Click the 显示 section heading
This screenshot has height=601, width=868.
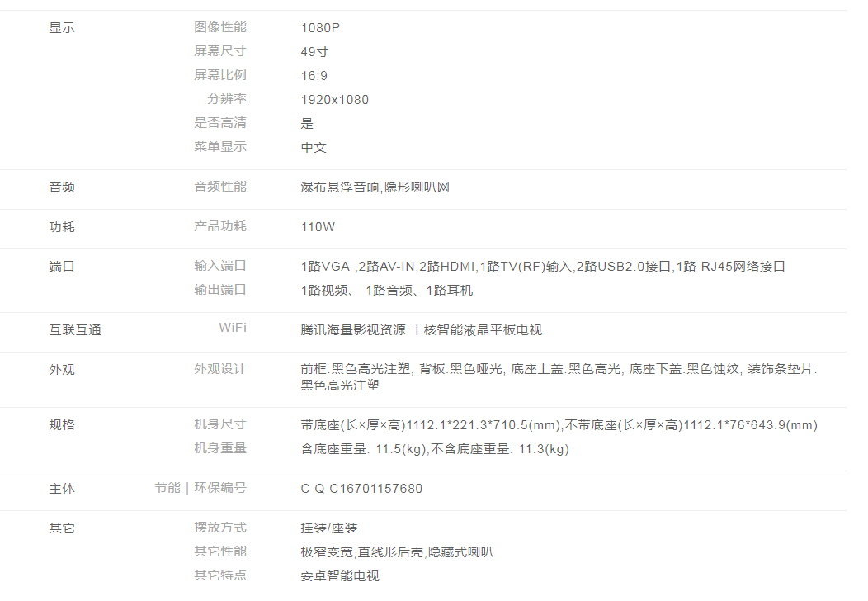62,28
